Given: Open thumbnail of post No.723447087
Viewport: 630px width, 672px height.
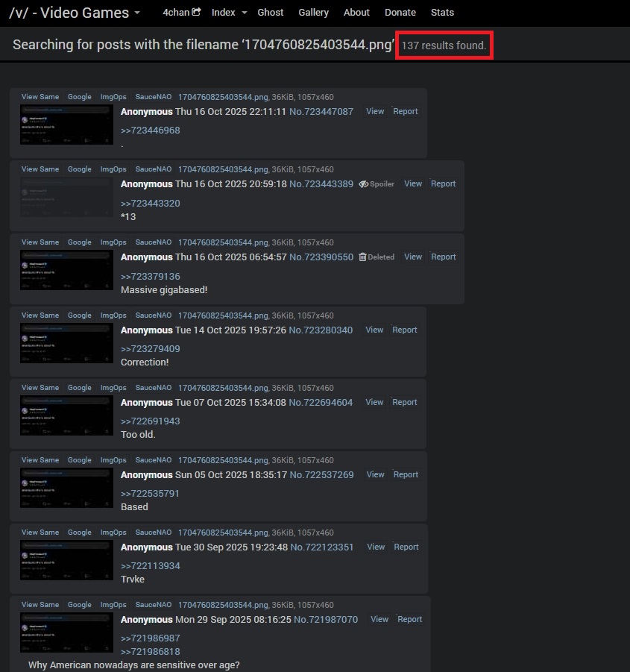Looking at the screenshot, I should 67,125.
